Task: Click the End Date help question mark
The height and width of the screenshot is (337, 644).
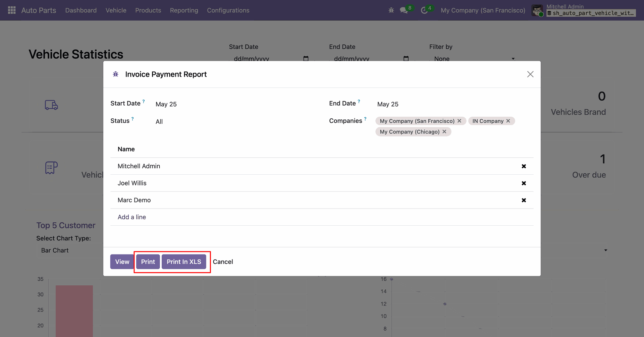Action: pyautogui.click(x=359, y=101)
